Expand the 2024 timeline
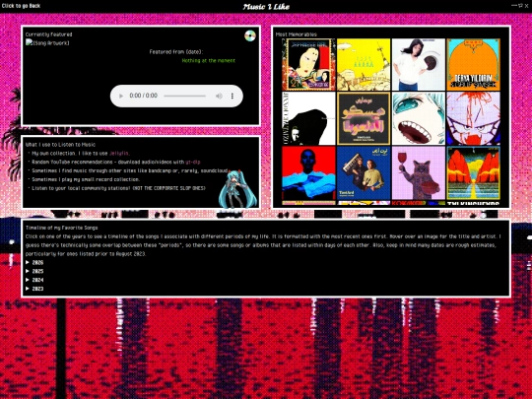This screenshot has height=399, width=532. pos(34,280)
